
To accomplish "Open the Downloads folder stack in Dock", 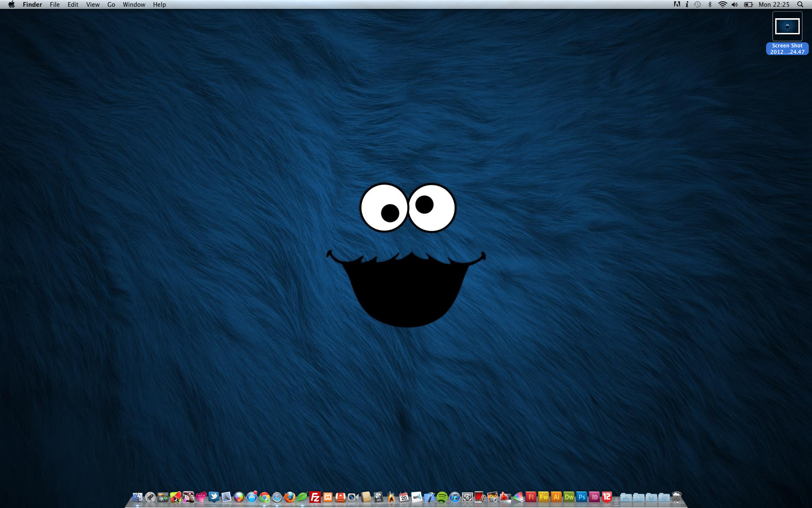I will [x=651, y=497].
